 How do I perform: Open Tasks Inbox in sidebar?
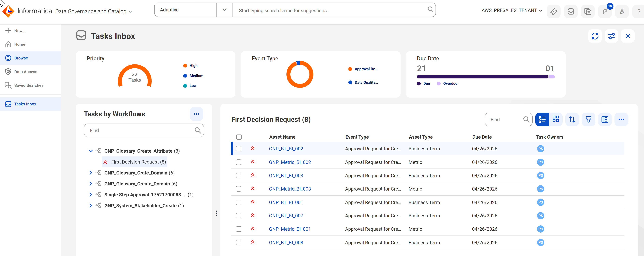(30, 104)
